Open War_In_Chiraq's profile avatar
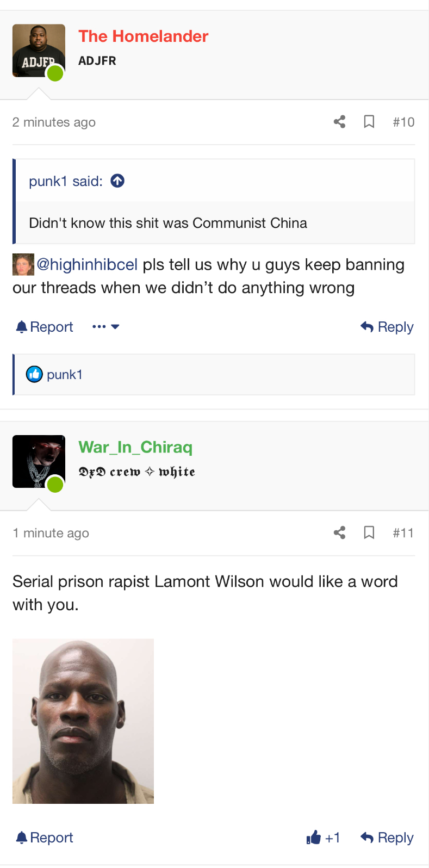This screenshot has width=429, height=868. click(x=39, y=461)
